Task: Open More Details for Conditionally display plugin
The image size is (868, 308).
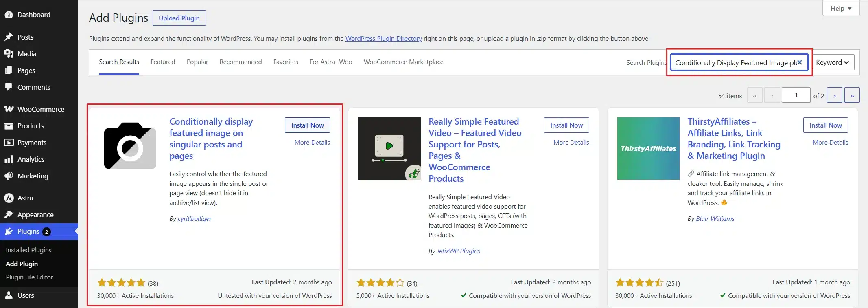Action: [x=312, y=143]
